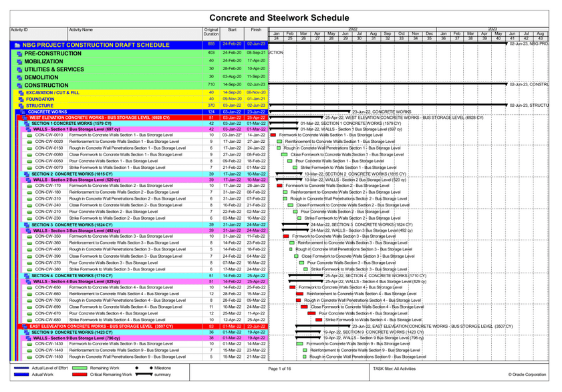Click the WBS icon for EXCAVATION / CUT & FILL
Viewport: 562px width, 392px height.
(21, 93)
